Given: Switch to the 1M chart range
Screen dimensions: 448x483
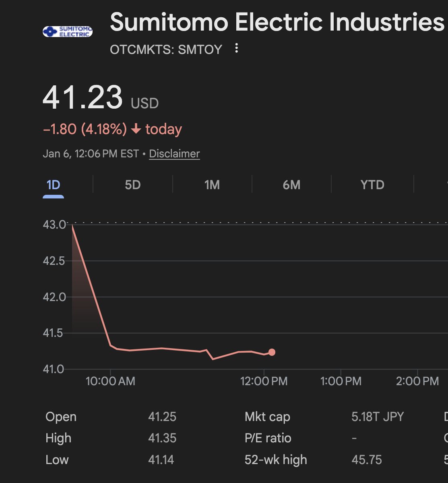Looking at the screenshot, I should pyautogui.click(x=212, y=185).
